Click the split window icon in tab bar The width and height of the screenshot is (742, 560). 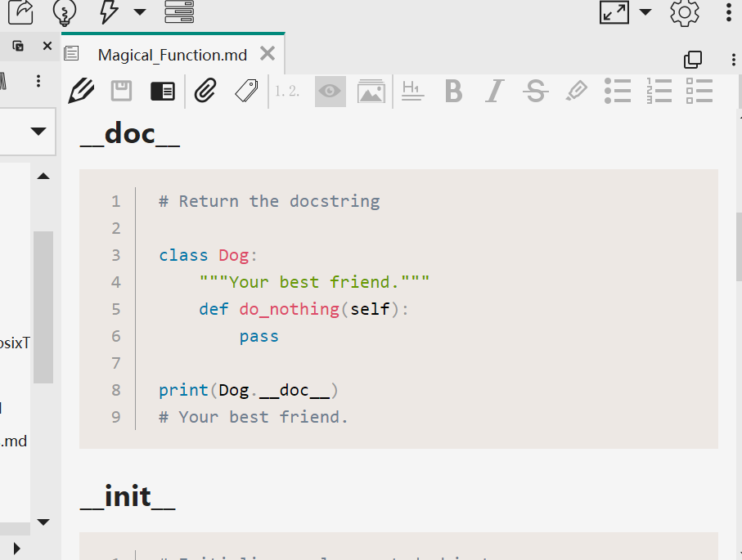coord(693,60)
